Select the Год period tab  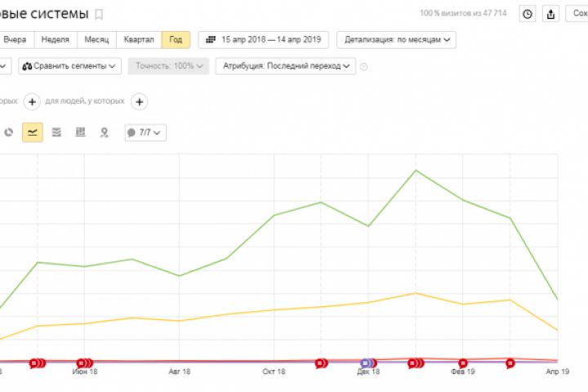tap(176, 39)
